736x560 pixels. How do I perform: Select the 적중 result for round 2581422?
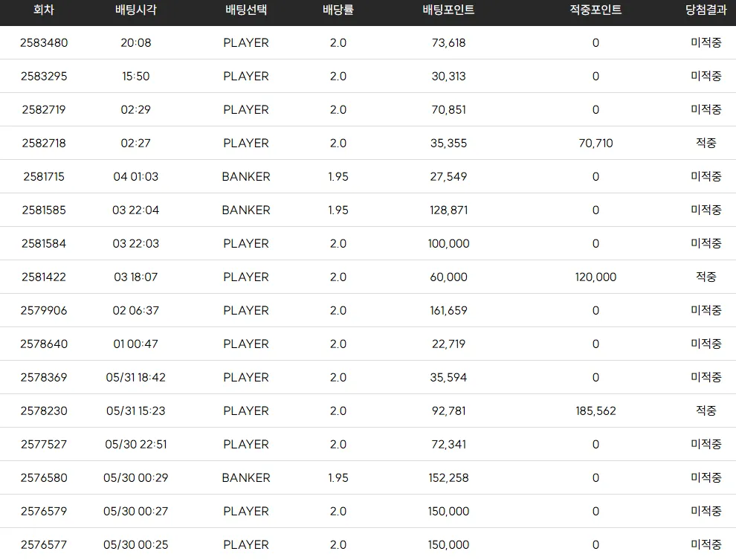click(706, 277)
